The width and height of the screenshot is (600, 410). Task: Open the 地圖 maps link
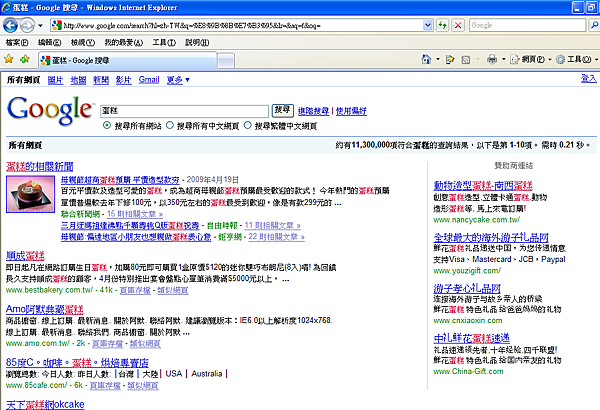click(78, 80)
